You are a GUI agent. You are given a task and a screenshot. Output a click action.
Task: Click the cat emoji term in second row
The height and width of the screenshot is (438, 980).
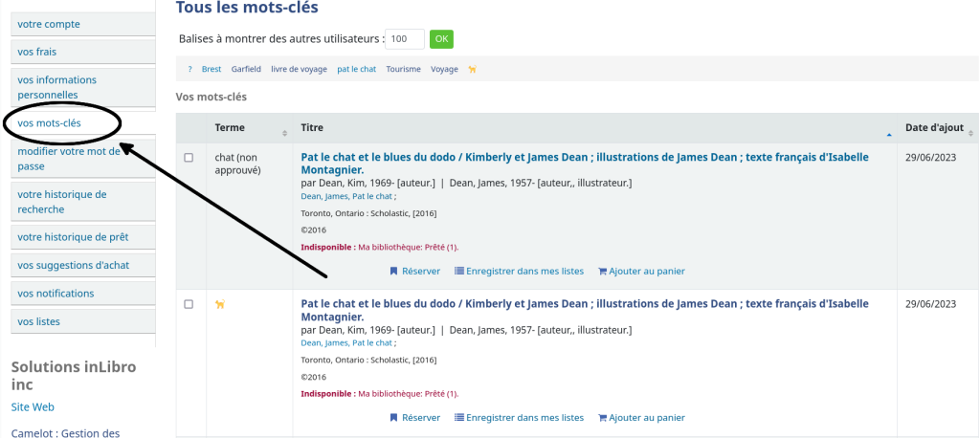pos(220,304)
